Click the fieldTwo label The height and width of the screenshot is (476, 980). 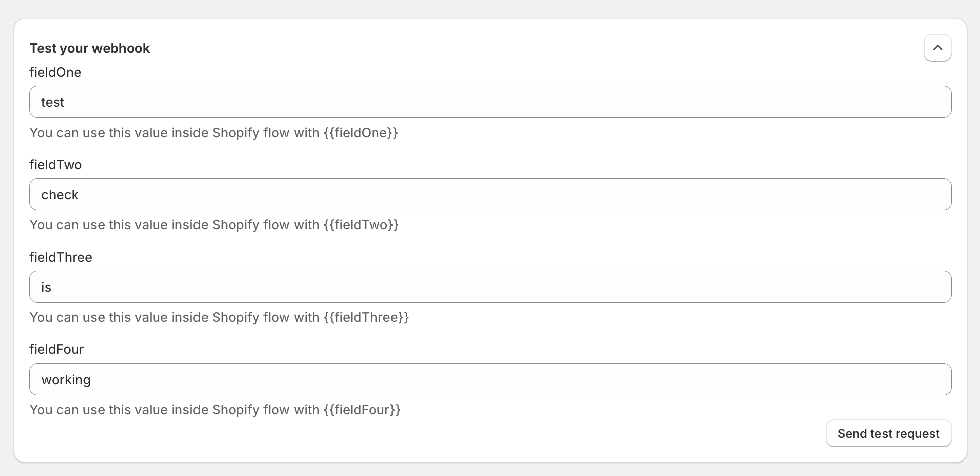pos(56,165)
